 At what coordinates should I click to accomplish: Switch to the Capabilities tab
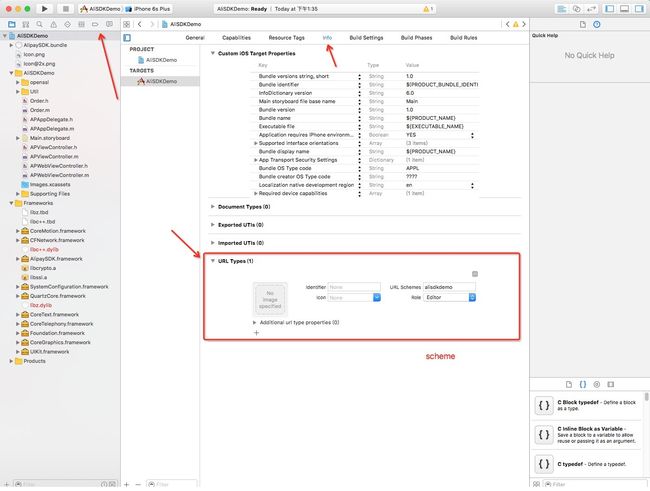click(x=236, y=38)
